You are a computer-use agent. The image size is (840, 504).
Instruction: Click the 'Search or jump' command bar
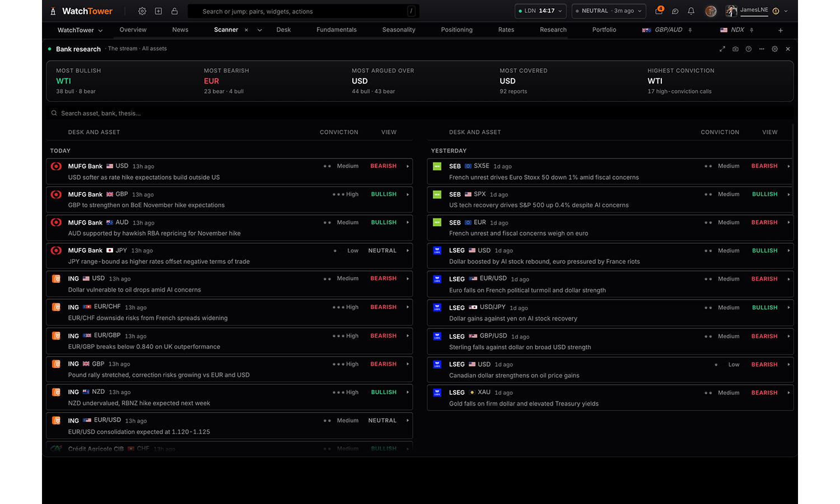[x=304, y=11]
